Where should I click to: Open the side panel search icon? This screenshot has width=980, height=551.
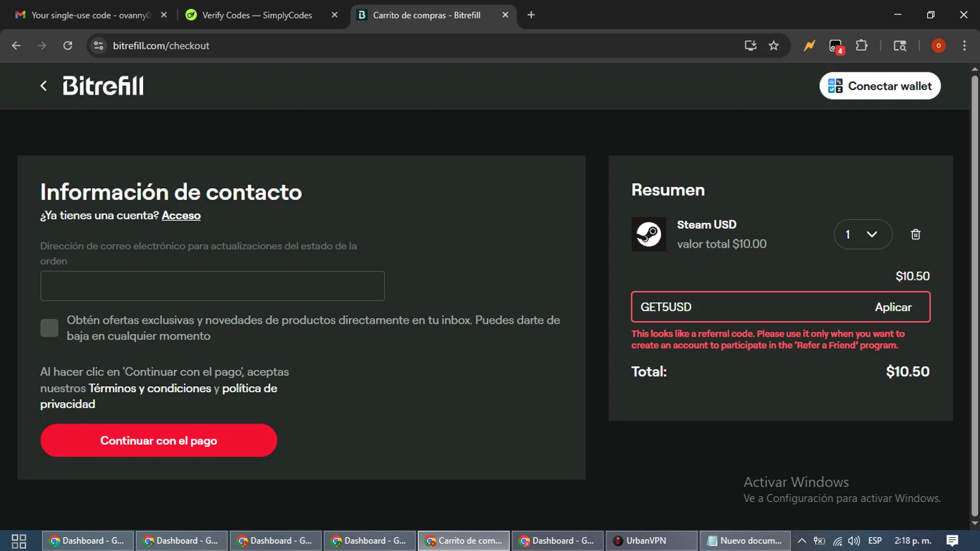(900, 46)
